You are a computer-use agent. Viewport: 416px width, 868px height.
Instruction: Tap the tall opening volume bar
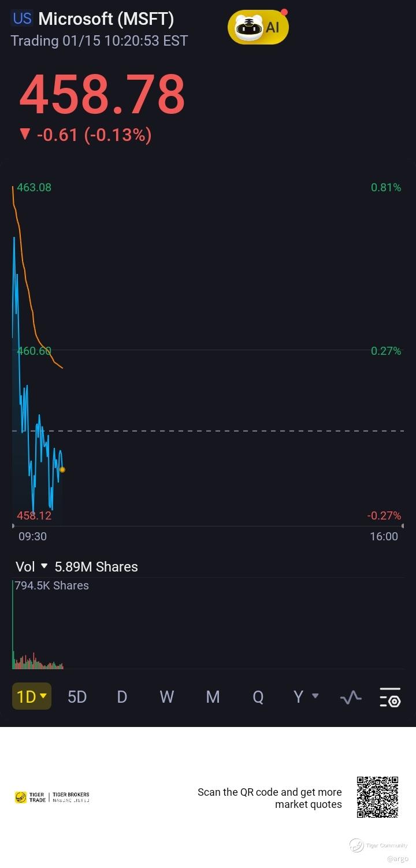[13, 624]
